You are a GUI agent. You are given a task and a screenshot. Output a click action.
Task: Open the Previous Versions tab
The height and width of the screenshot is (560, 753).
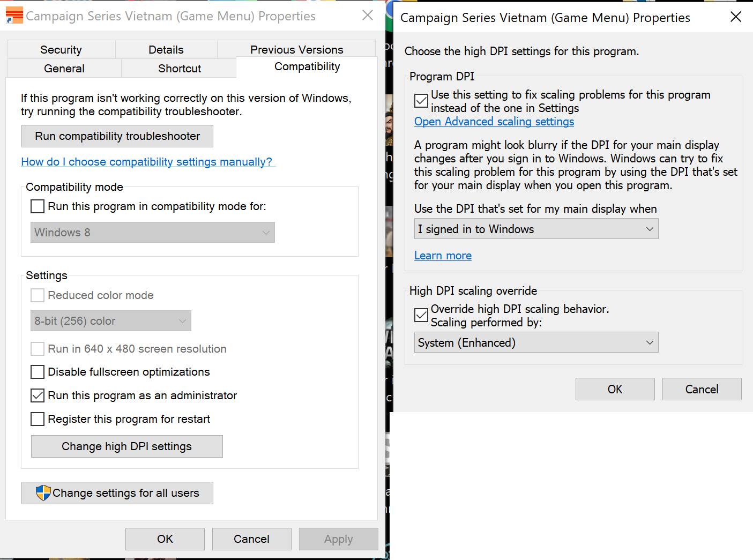(x=297, y=50)
